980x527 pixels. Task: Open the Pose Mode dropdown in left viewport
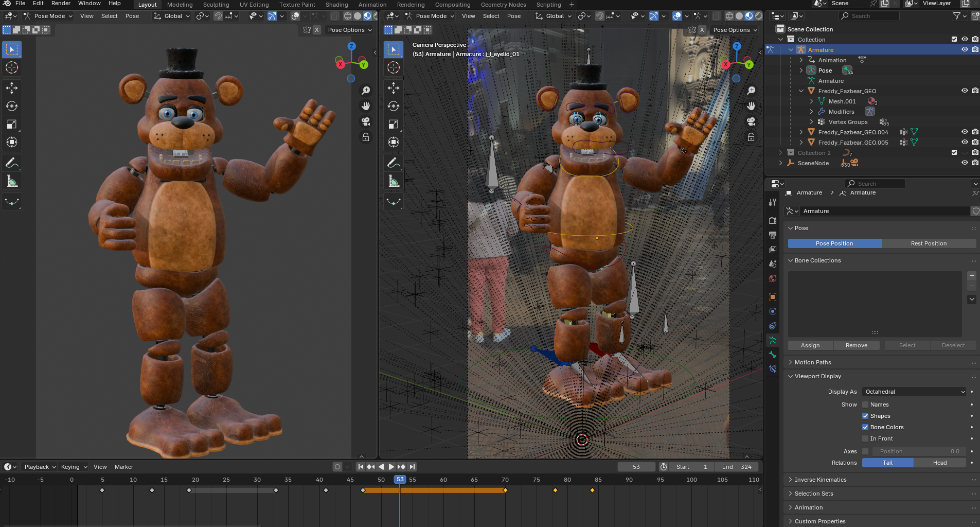tap(48, 16)
